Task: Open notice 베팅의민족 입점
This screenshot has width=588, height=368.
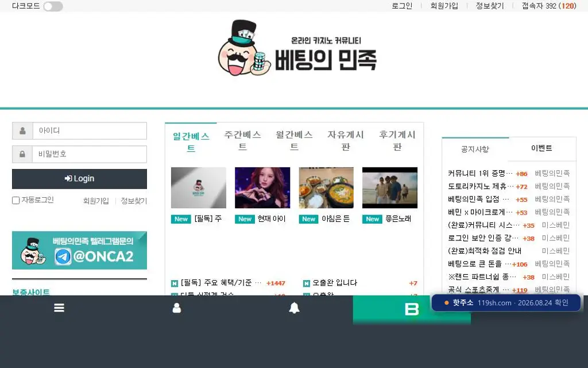Action: 478,199
